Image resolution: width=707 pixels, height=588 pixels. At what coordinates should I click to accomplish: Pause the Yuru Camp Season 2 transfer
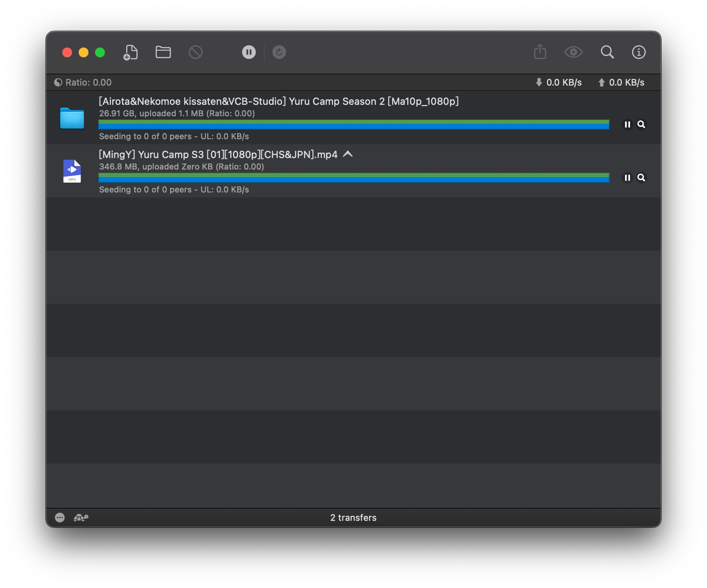pyautogui.click(x=627, y=124)
